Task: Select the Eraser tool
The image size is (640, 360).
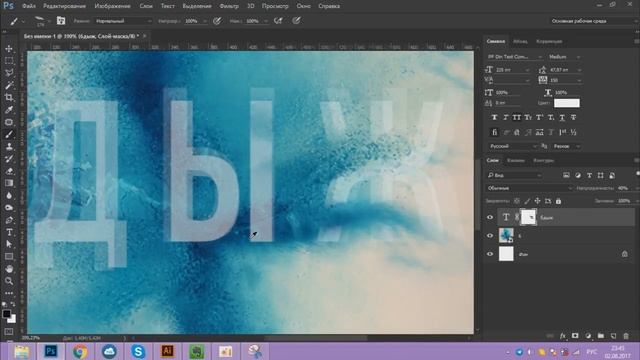Action: (x=9, y=171)
